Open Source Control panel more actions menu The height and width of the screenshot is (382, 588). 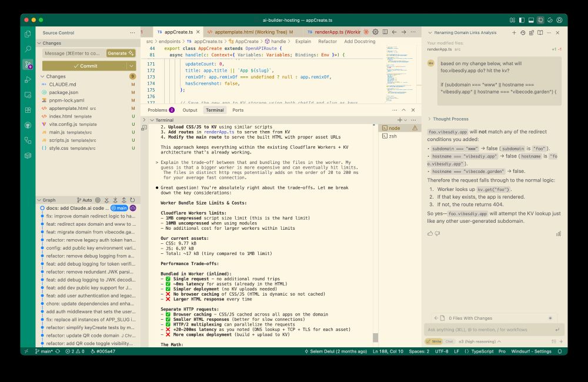tap(132, 32)
